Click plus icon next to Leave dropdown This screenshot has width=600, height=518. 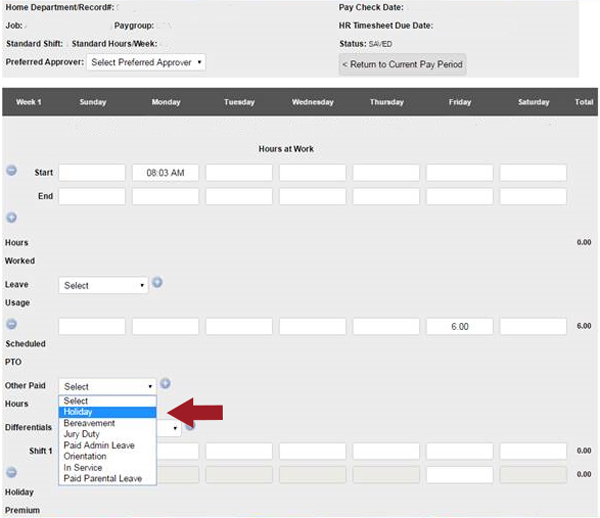point(157,283)
